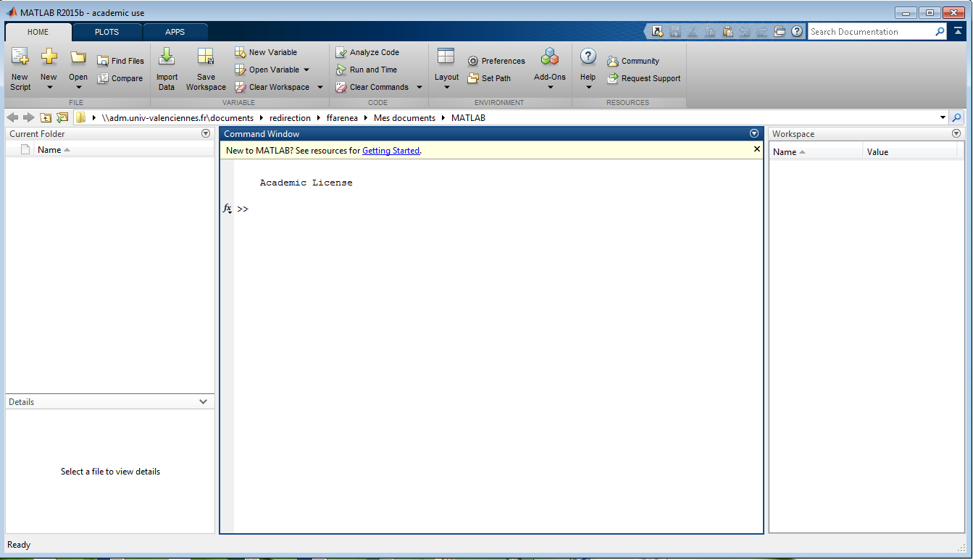Screen dimensions: 973x560
Task: Create a New Script
Action: (x=20, y=69)
